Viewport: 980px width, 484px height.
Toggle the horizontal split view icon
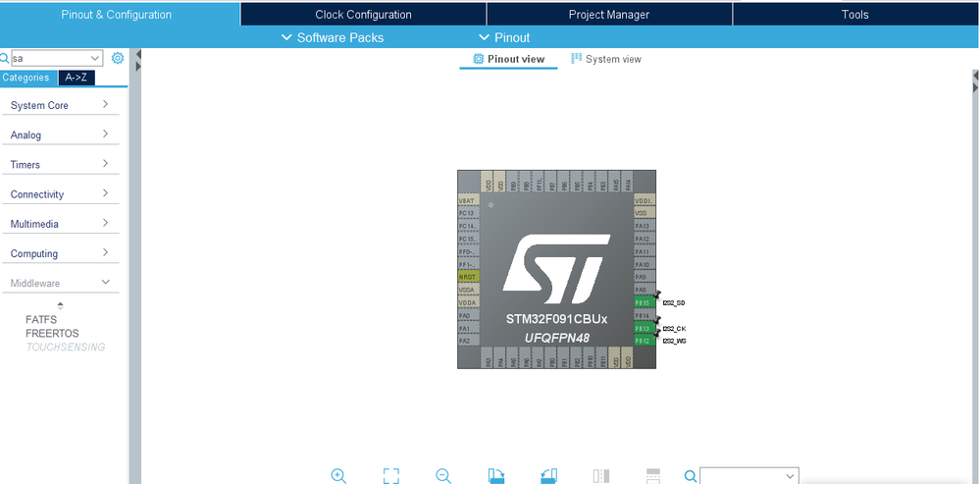click(x=653, y=475)
